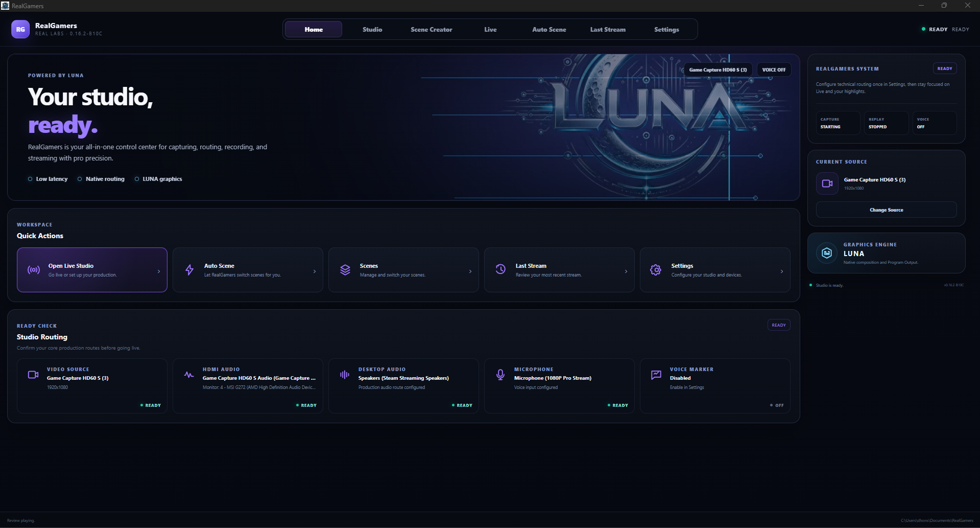Click the Current Source camera icon
Image resolution: width=980 pixels, height=528 pixels.
click(827, 183)
